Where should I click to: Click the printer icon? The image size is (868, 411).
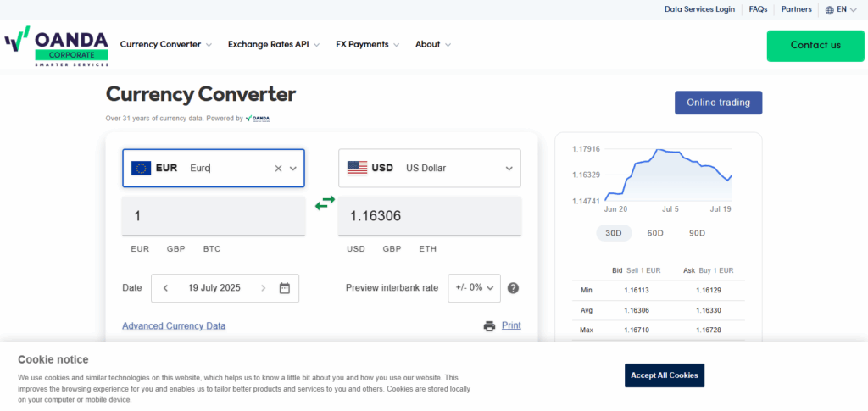tap(489, 325)
